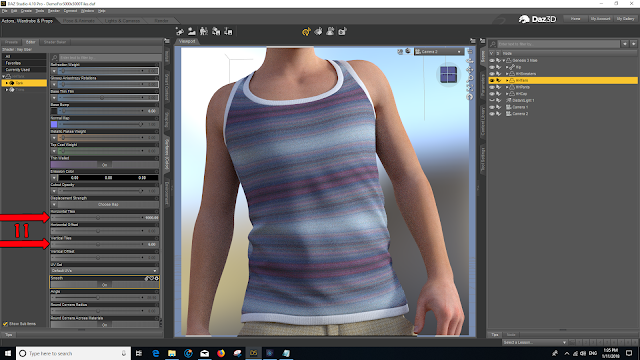The image size is (640, 360).
Task: Click the fourth figure icon in toolbar
Action: click(216, 31)
